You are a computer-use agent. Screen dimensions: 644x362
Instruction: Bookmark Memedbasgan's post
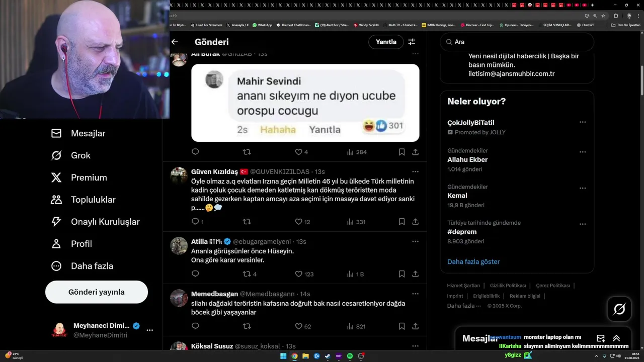(x=401, y=326)
